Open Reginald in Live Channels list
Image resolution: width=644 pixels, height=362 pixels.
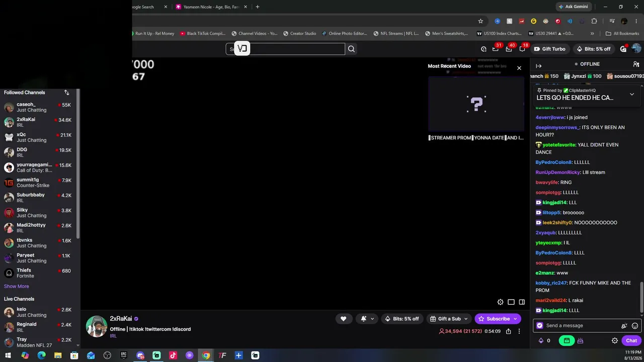tap(39, 327)
